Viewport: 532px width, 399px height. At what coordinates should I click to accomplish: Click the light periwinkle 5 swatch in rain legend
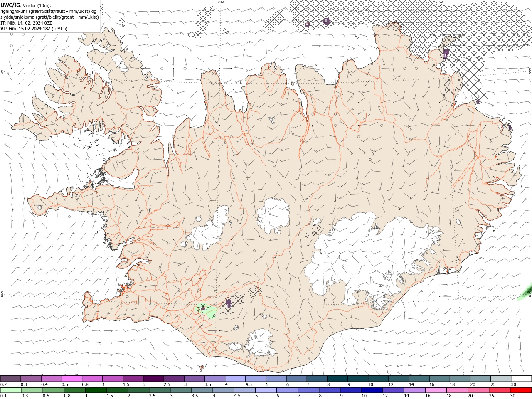(x=266, y=390)
